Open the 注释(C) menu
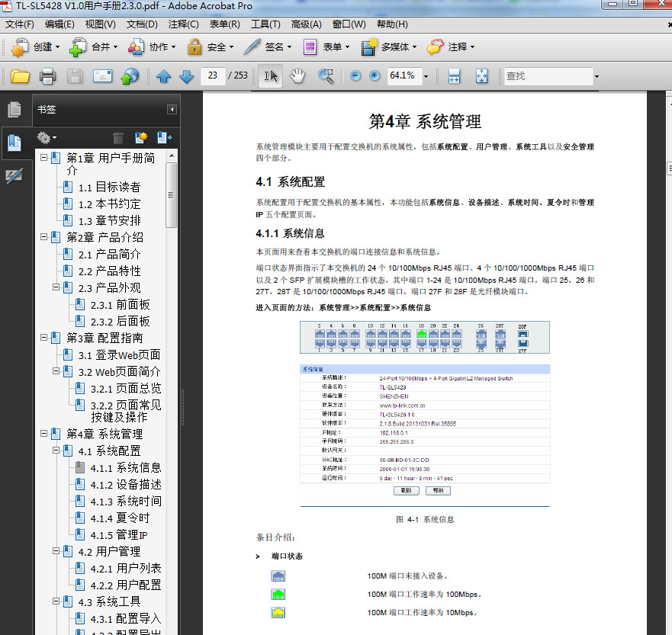672x635 pixels. coord(183,24)
